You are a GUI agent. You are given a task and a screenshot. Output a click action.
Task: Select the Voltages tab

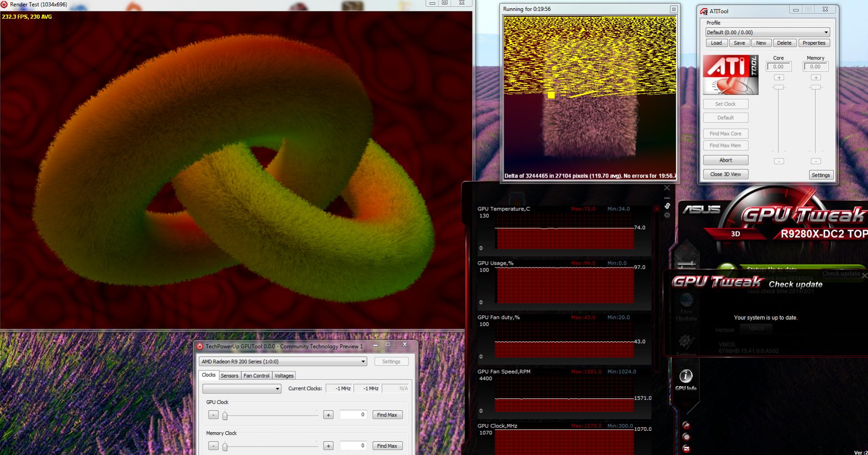(x=284, y=376)
